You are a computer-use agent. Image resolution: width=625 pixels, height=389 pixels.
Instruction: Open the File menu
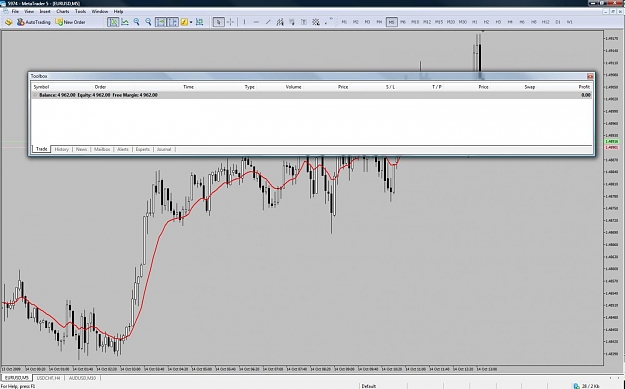(x=15, y=12)
